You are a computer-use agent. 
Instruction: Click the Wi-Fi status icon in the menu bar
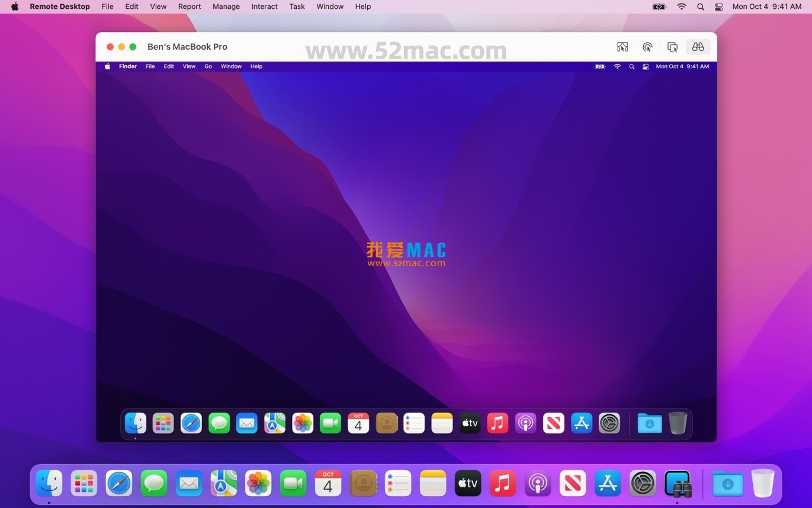click(681, 7)
